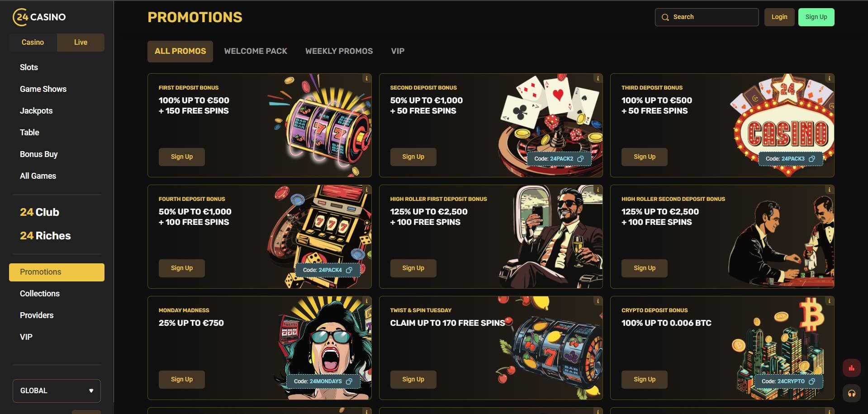868x414 pixels.
Task: Copy the 24PACK3 promo code icon
Action: coord(812,159)
